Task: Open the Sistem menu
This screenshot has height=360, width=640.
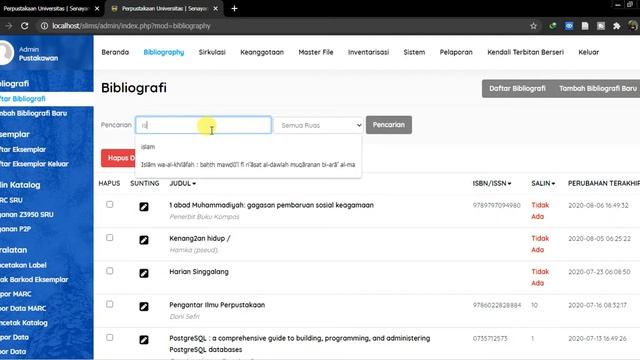Action: tap(414, 52)
